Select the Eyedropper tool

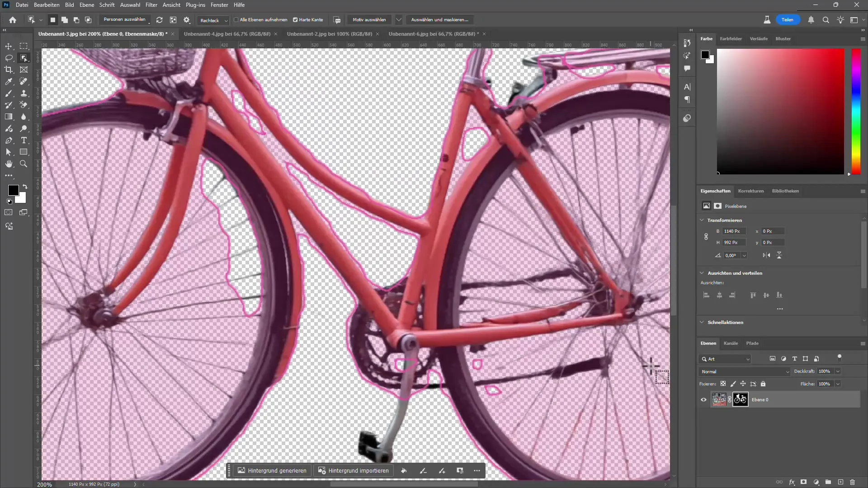pos(9,81)
